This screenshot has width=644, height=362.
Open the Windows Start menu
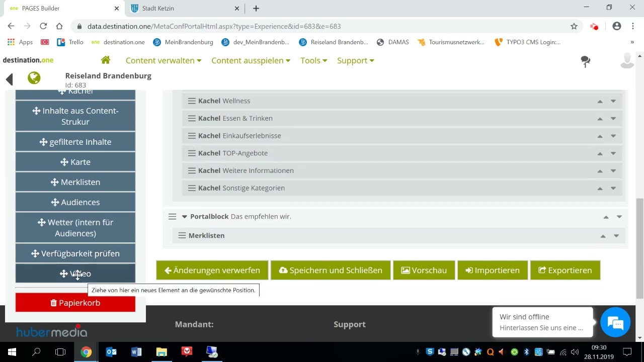point(12,352)
